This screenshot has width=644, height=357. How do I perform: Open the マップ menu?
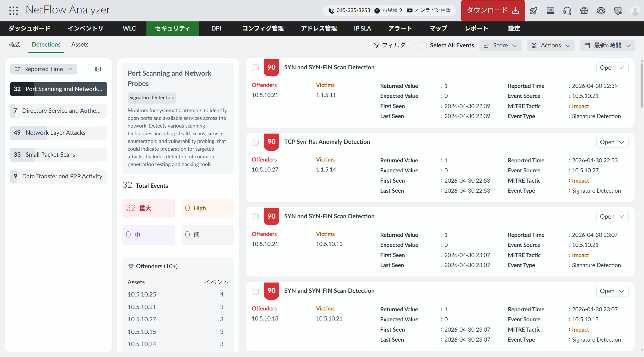[x=438, y=29]
